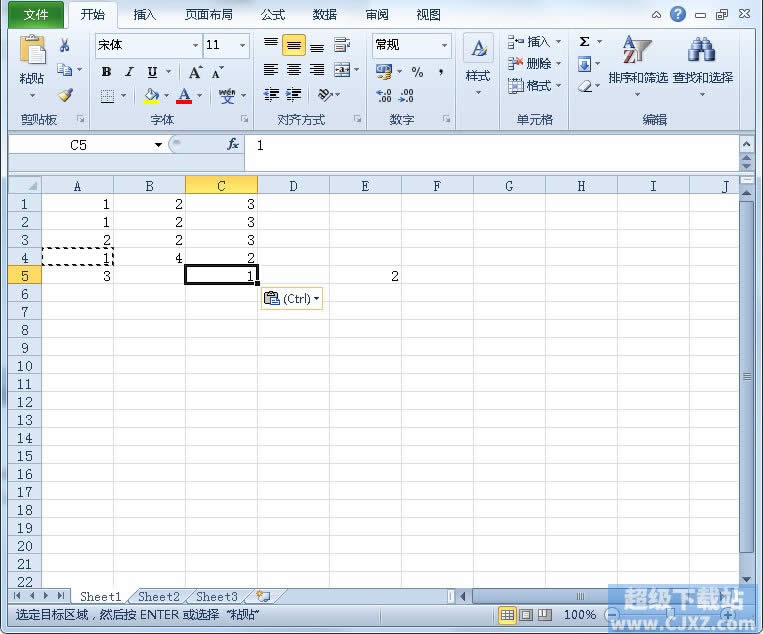Click the Merge and Center icon
This screenshot has width=763, height=634.
point(342,70)
